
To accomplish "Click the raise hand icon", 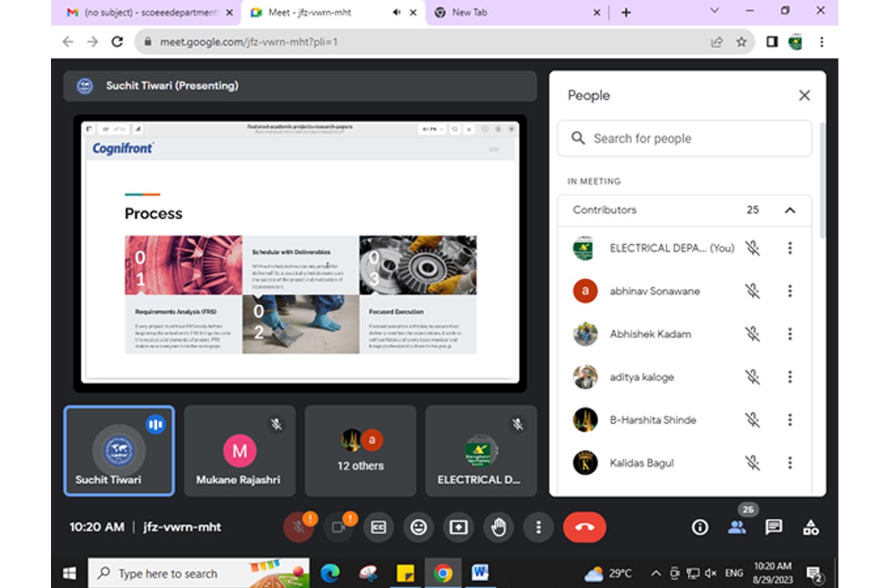I will tap(498, 527).
